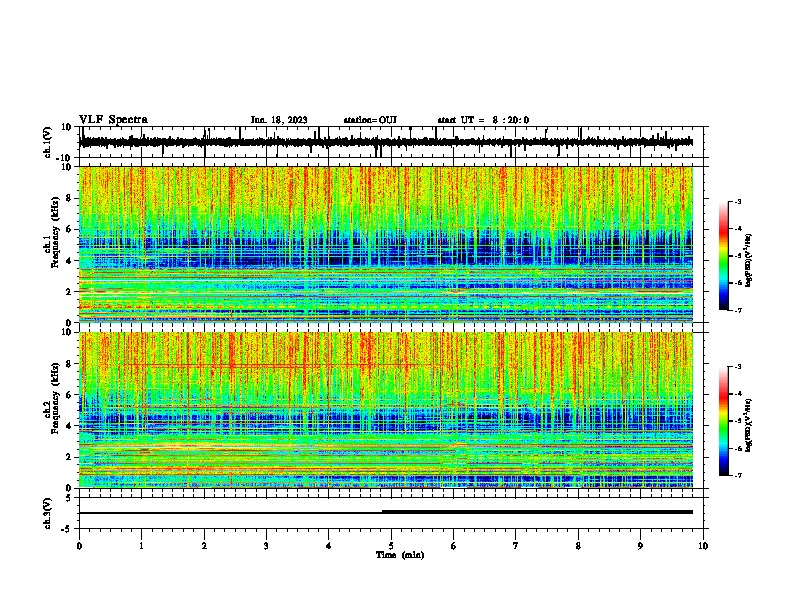Click the time axis tick label "3"
The image size is (792, 612).
click(x=266, y=546)
